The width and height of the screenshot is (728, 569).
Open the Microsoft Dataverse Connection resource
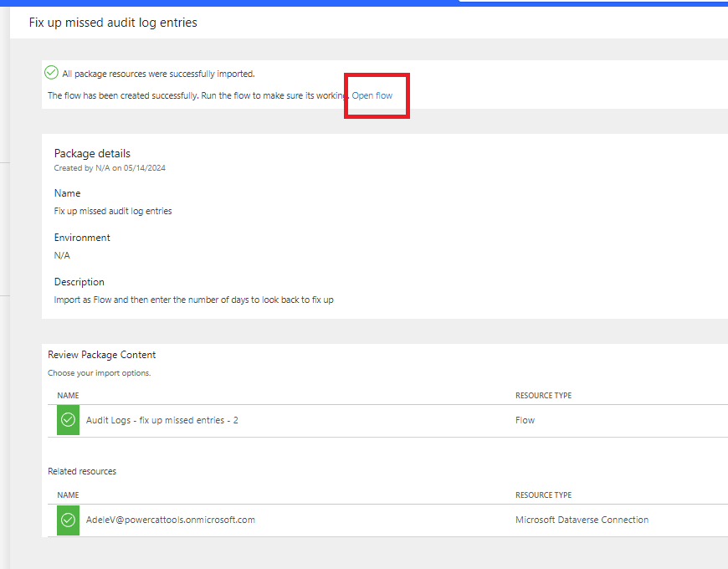click(x=582, y=519)
